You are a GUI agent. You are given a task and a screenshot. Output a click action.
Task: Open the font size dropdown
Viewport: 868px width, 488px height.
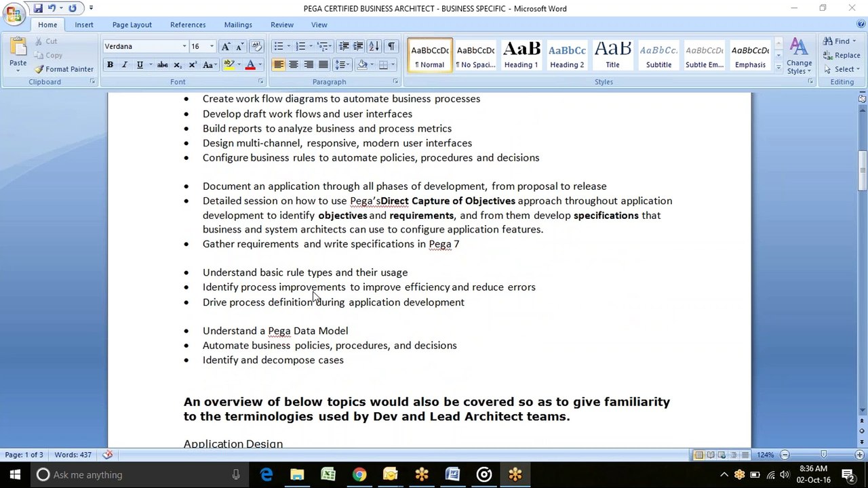point(212,46)
